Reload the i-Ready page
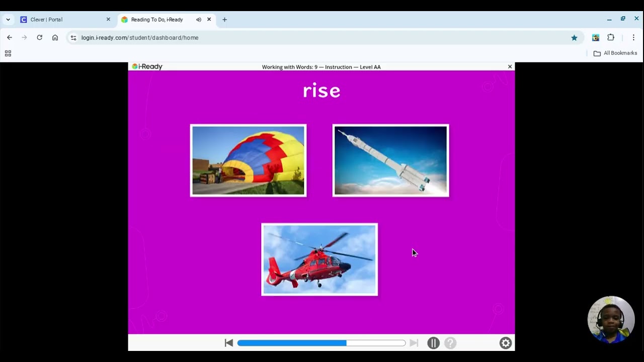Image resolution: width=644 pixels, height=362 pixels. [39, 38]
